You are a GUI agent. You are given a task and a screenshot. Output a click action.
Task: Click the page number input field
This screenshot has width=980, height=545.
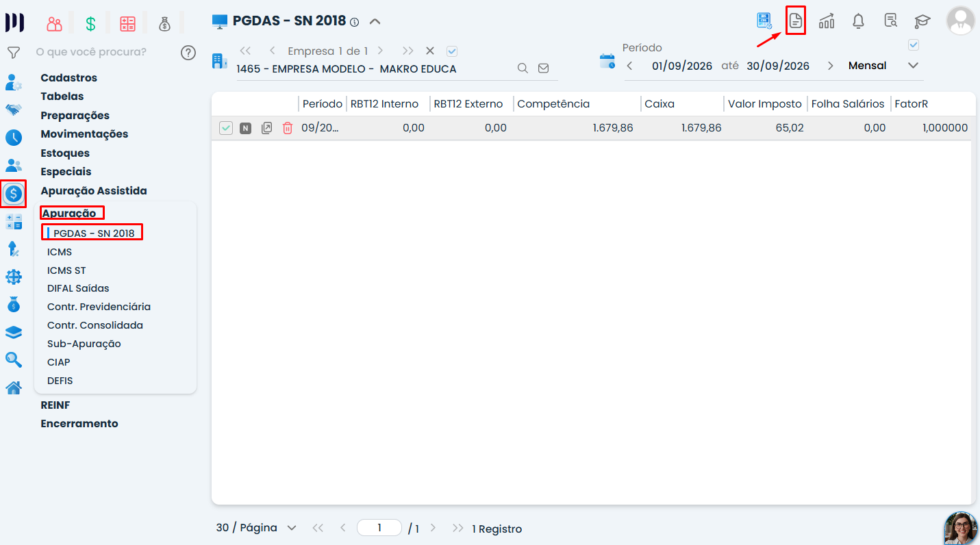click(379, 528)
